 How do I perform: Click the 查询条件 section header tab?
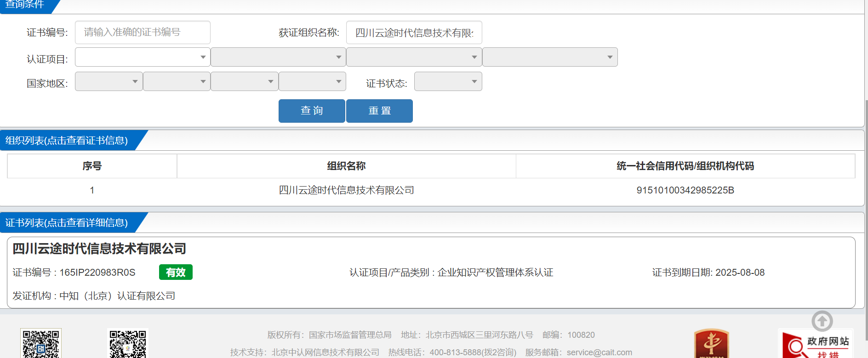coord(25,6)
